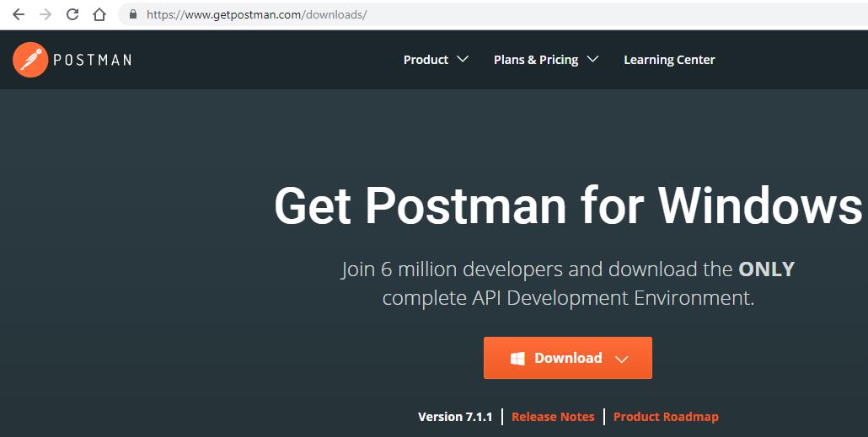Viewport: 868px width, 437px height.
Task: Click the Get Postman for Windows heading
Action: coord(568,205)
